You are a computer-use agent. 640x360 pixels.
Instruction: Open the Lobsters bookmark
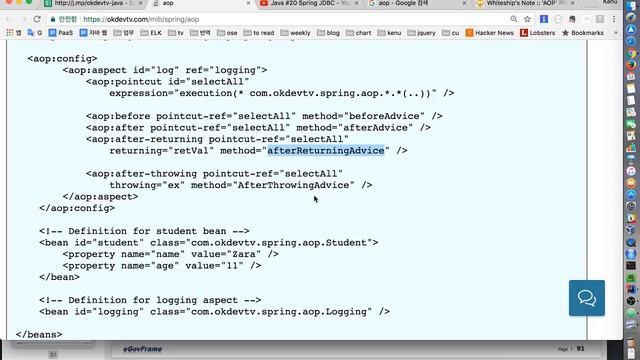(x=538, y=33)
